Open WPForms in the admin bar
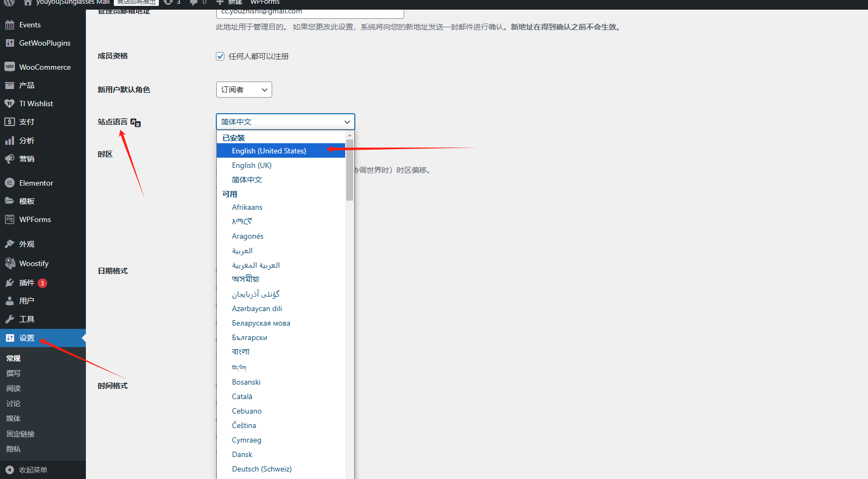The width and height of the screenshot is (868, 479). tap(265, 2)
